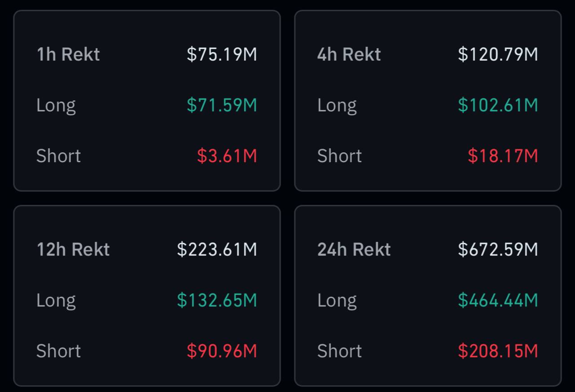Tap the Short label in 24h card
Viewport: 575px width, 392px height.
pyautogui.click(x=339, y=351)
